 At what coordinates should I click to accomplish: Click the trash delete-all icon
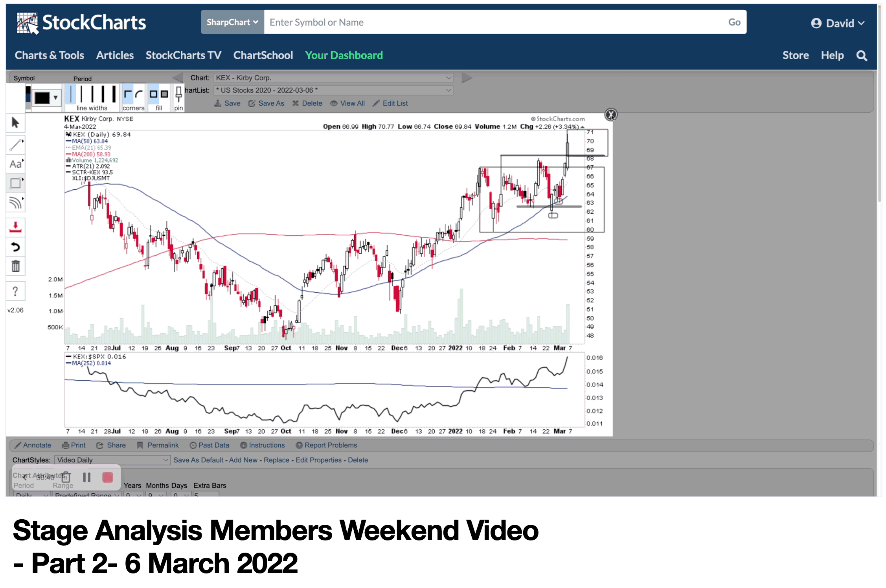pyautogui.click(x=15, y=266)
